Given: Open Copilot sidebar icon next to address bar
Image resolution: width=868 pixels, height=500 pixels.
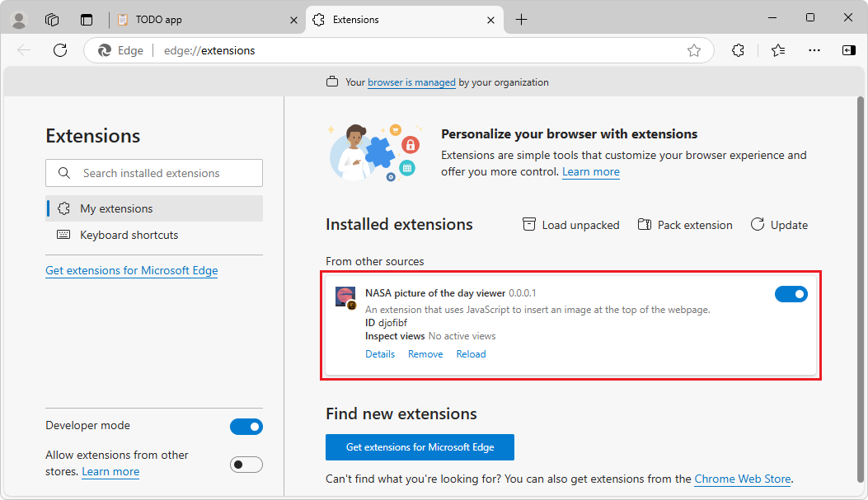Looking at the screenshot, I should [x=848, y=50].
